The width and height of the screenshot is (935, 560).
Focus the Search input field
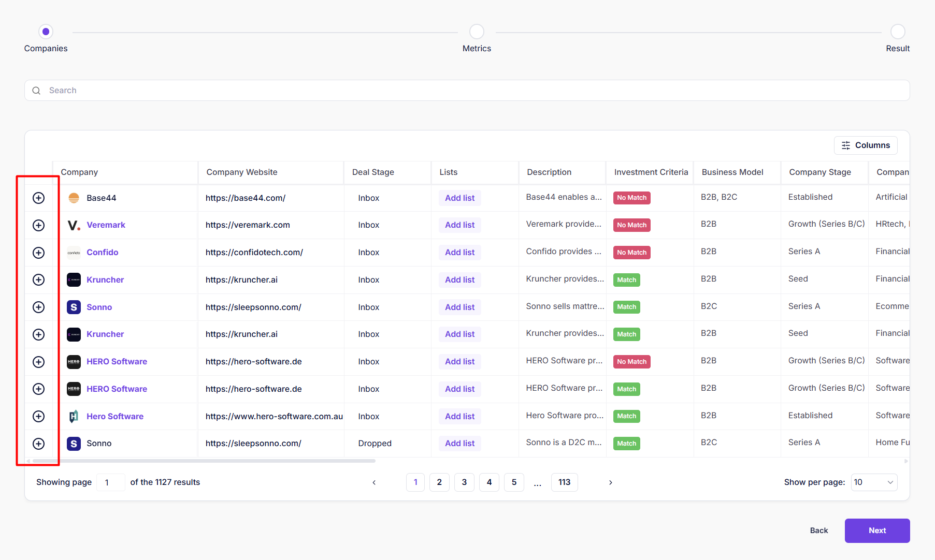(467, 91)
